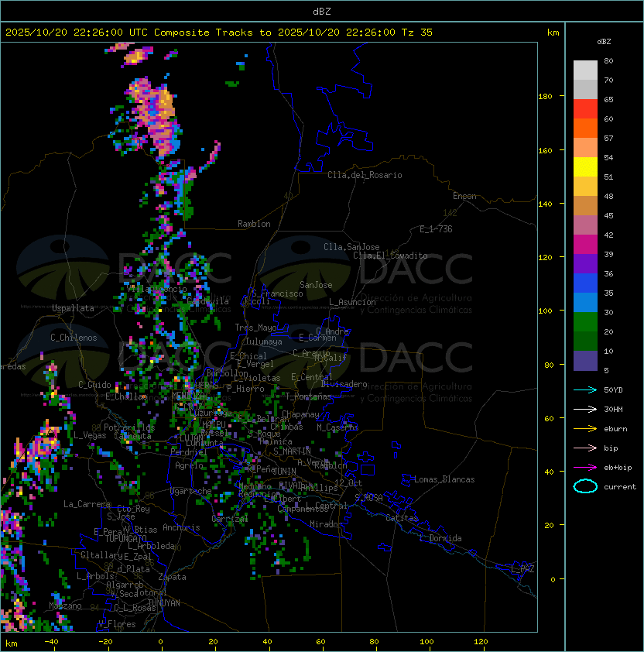Image resolution: width=644 pixels, height=652 pixels.
Task: Click the '30HM' legend label
Action: [x=613, y=410]
